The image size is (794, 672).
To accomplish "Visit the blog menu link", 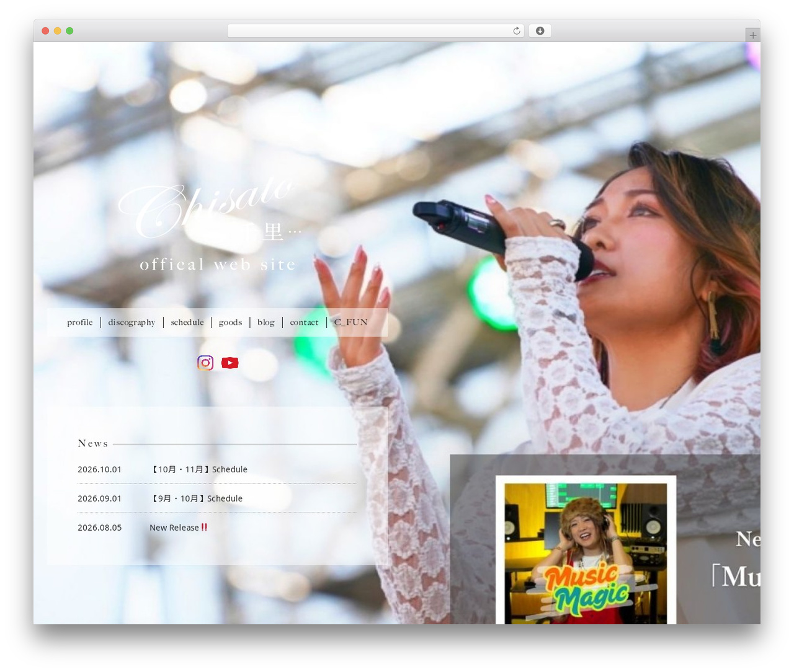I will pos(266,322).
